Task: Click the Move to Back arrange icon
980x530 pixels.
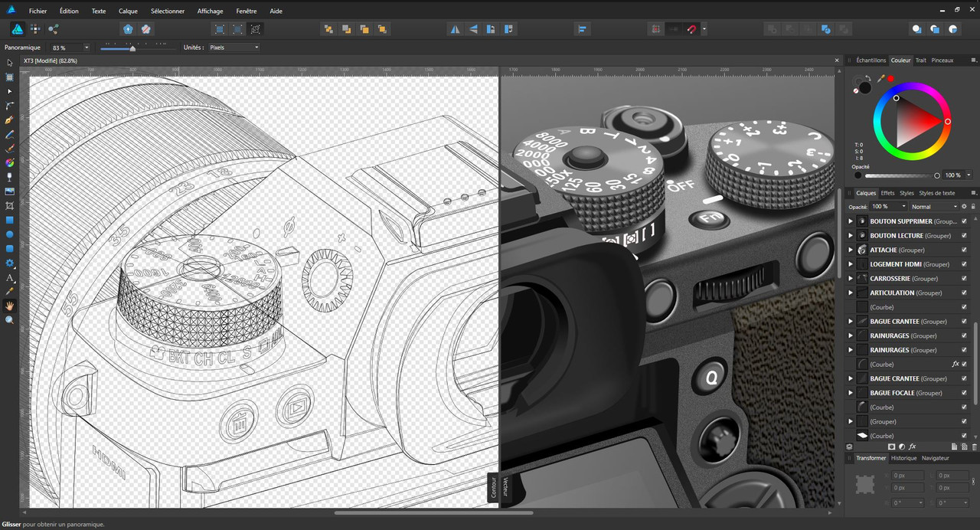Action: [x=328, y=29]
